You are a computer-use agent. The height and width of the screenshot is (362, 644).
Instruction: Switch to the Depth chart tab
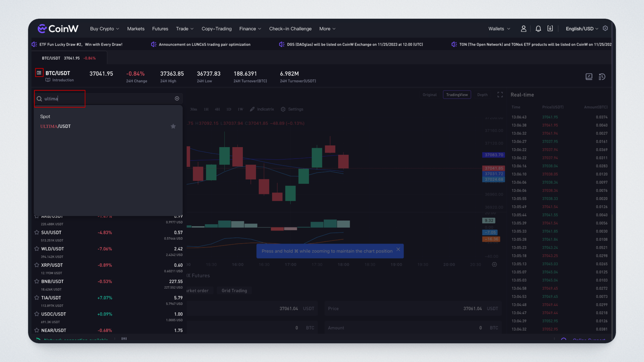[x=482, y=95]
